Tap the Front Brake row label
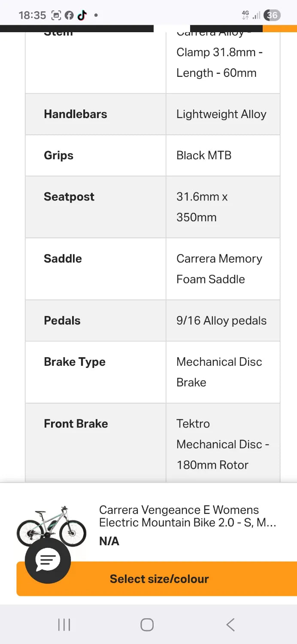Image resolution: width=297 pixels, height=644 pixels. tap(76, 424)
